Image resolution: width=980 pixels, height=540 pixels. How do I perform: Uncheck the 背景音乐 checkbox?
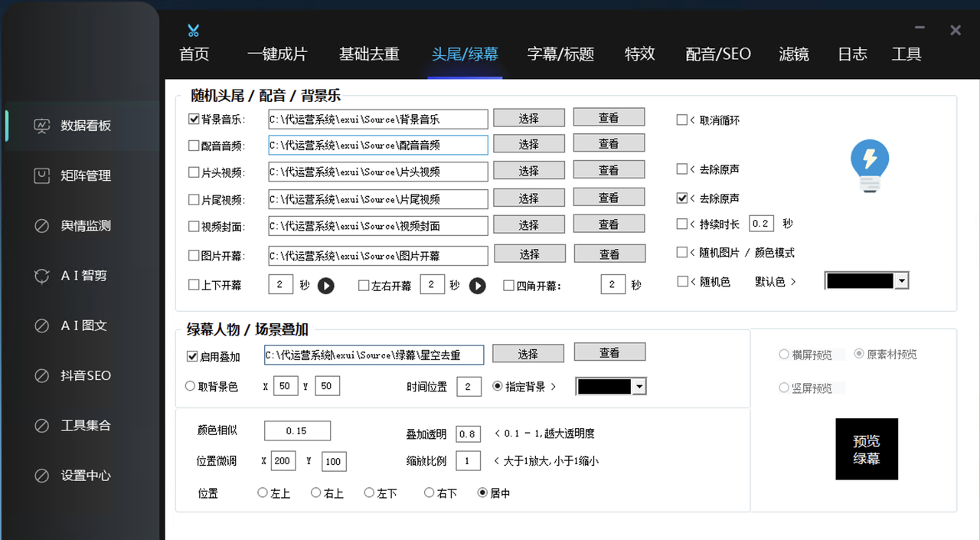(194, 119)
